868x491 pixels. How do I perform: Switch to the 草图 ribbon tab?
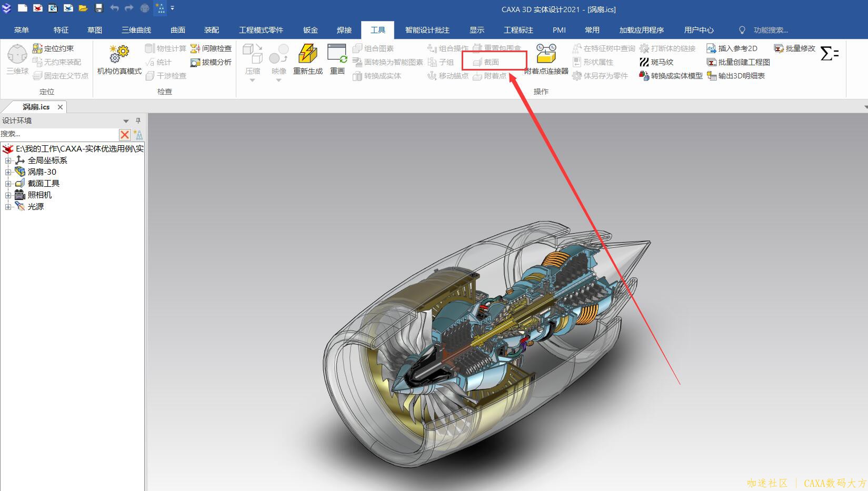(x=95, y=30)
